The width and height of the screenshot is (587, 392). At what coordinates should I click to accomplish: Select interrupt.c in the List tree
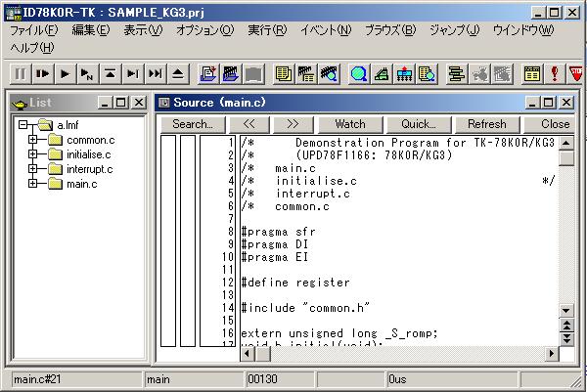click(89, 169)
